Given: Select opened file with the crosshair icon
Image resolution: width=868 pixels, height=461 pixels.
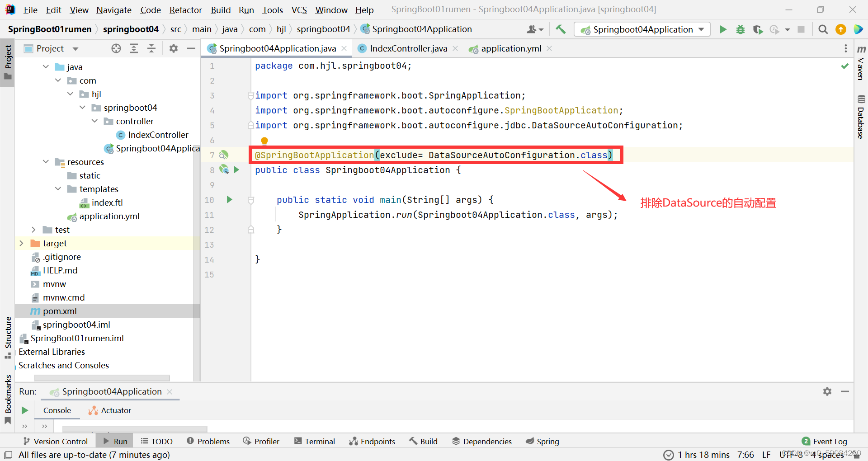Looking at the screenshot, I should [116, 48].
